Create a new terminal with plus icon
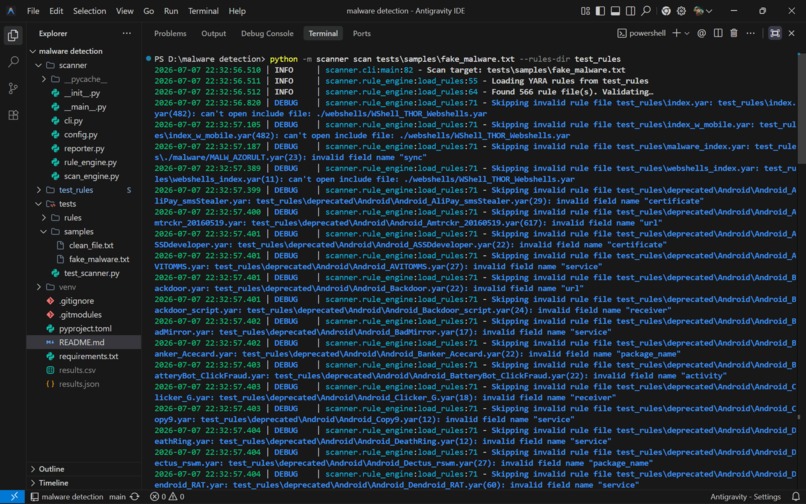The image size is (806, 504). click(676, 33)
